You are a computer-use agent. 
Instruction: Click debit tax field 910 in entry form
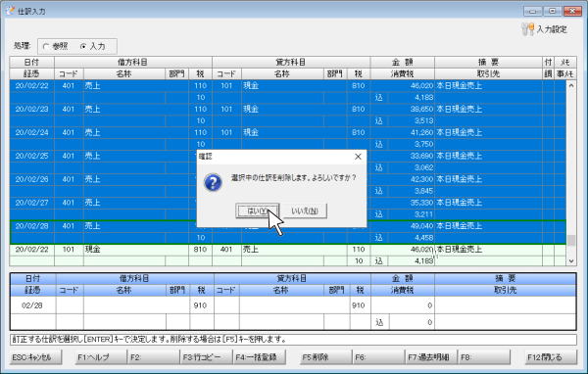[x=201, y=305]
